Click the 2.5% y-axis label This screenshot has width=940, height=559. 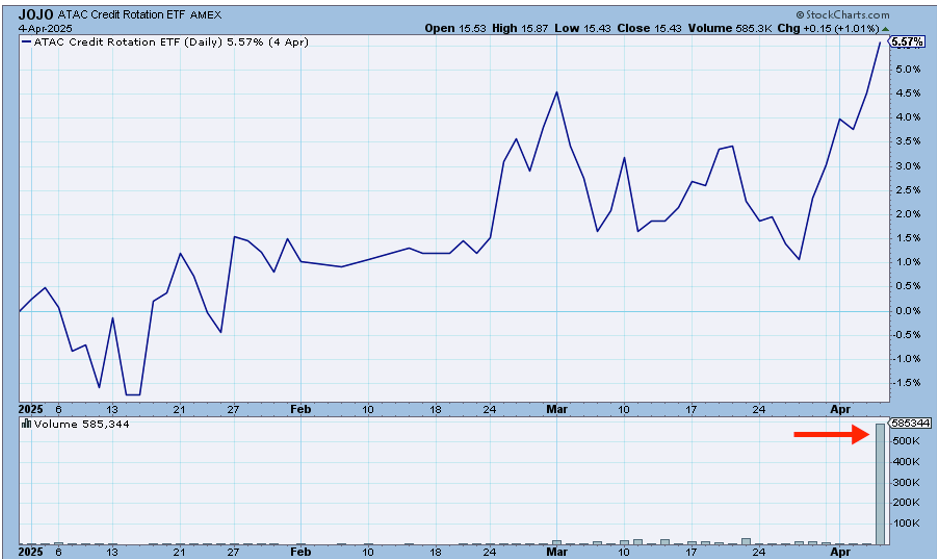pyautogui.click(x=909, y=190)
